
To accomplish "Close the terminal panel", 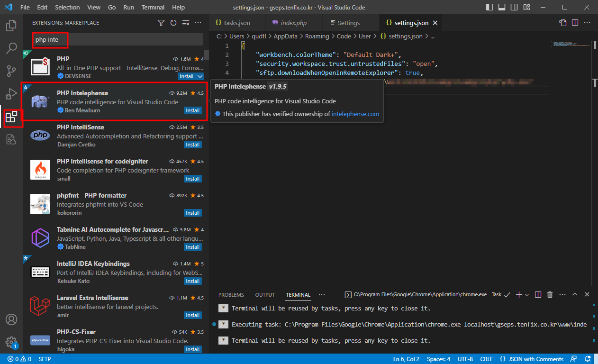I will [587, 294].
